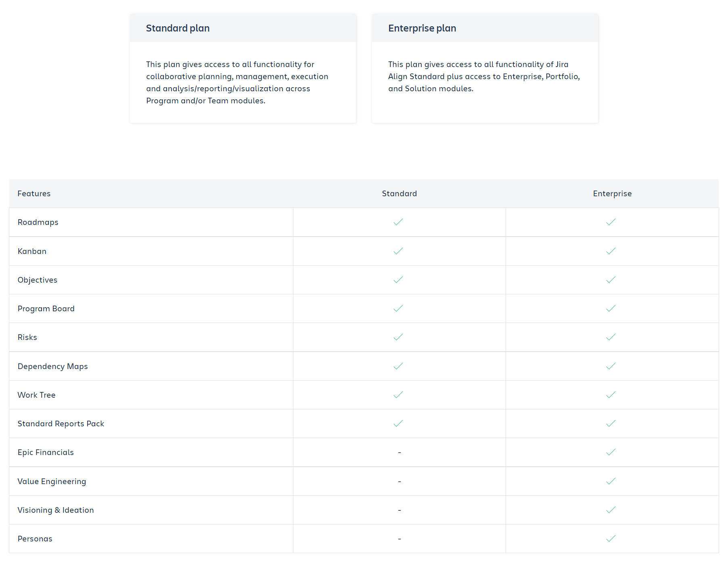Screen dimensions: 728x562
Task: Click the Standard checkmark for Roadmaps
Action: click(x=398, y=222)
